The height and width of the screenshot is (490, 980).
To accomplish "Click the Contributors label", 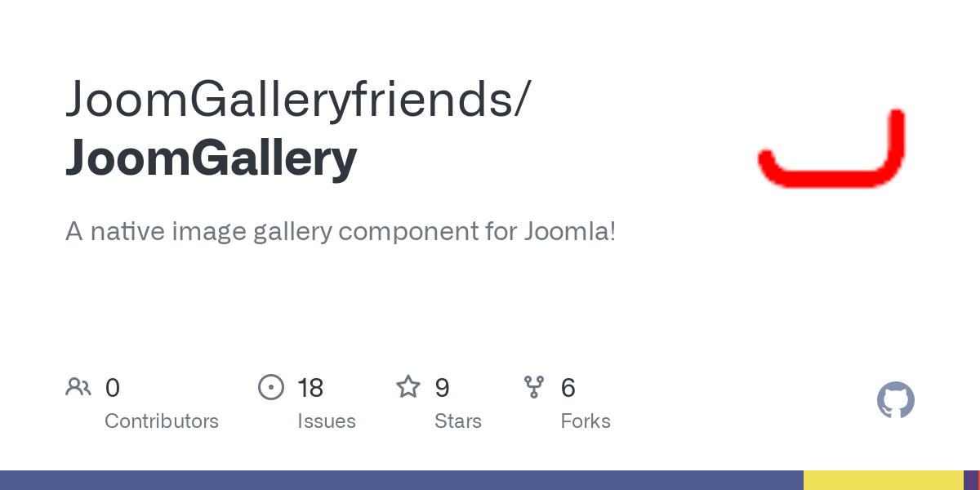I will coord(162,421).
